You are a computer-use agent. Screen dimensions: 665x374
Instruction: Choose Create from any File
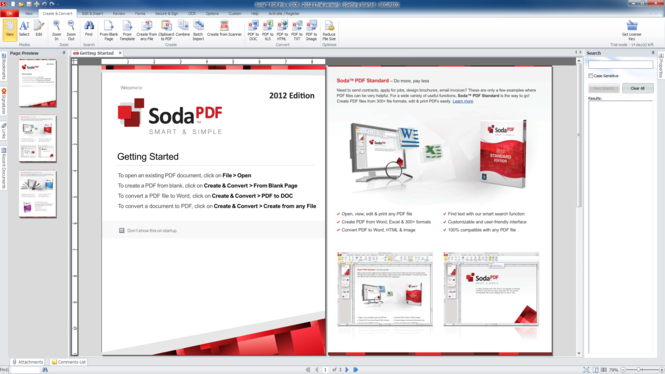point(146,30)
